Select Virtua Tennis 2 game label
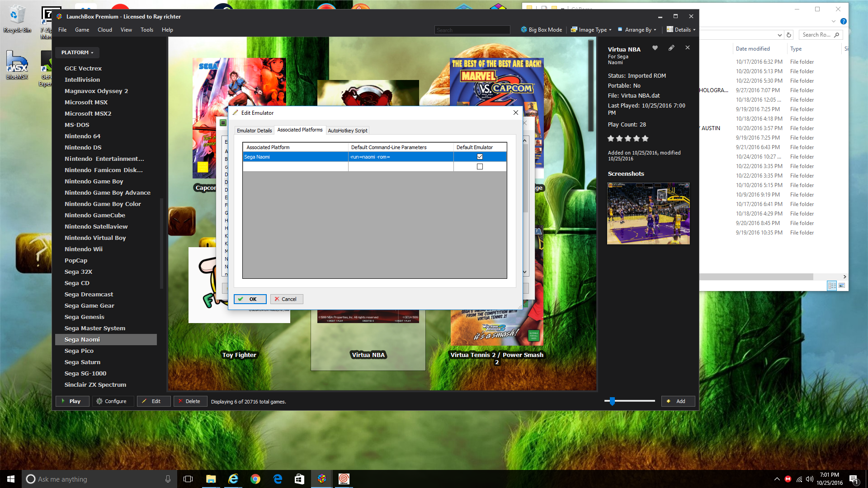This screenshot has height=488, width=868. click(497, 358)
